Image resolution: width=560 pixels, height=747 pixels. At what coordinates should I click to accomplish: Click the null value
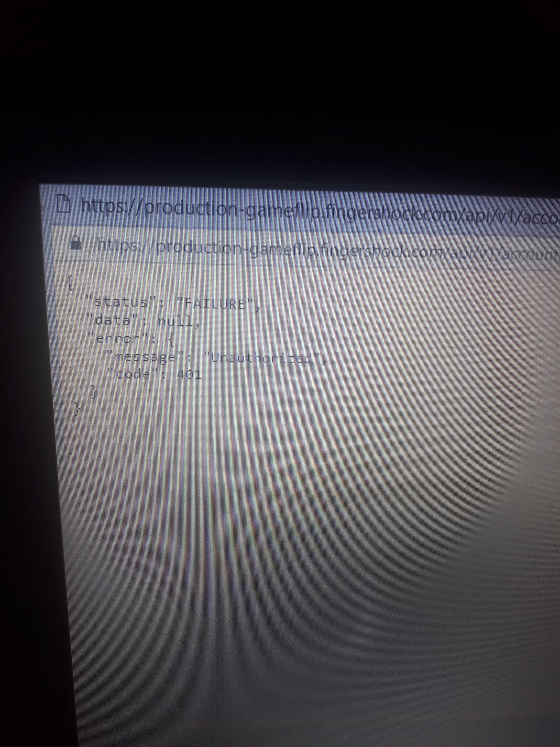(175, 321)
